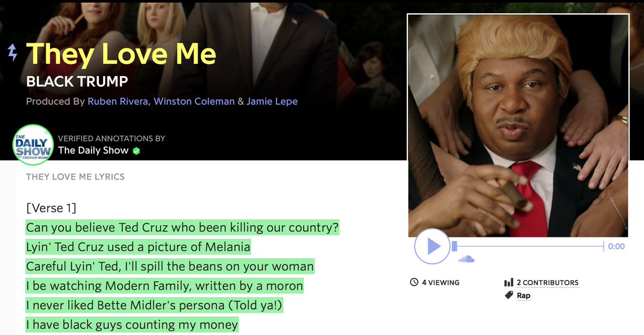
Task: Open annotation for 'Lyin' Ted Cruz used a picture' lyric
Action: point(138,247)
